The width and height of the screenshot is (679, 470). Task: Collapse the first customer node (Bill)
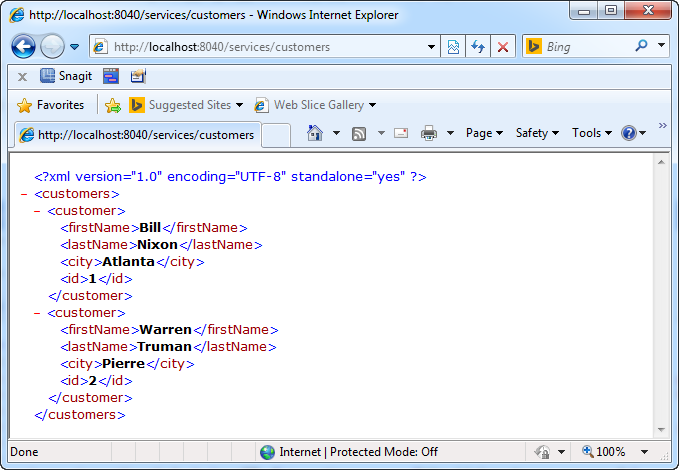pyautogui.click(x=37, y=211)
